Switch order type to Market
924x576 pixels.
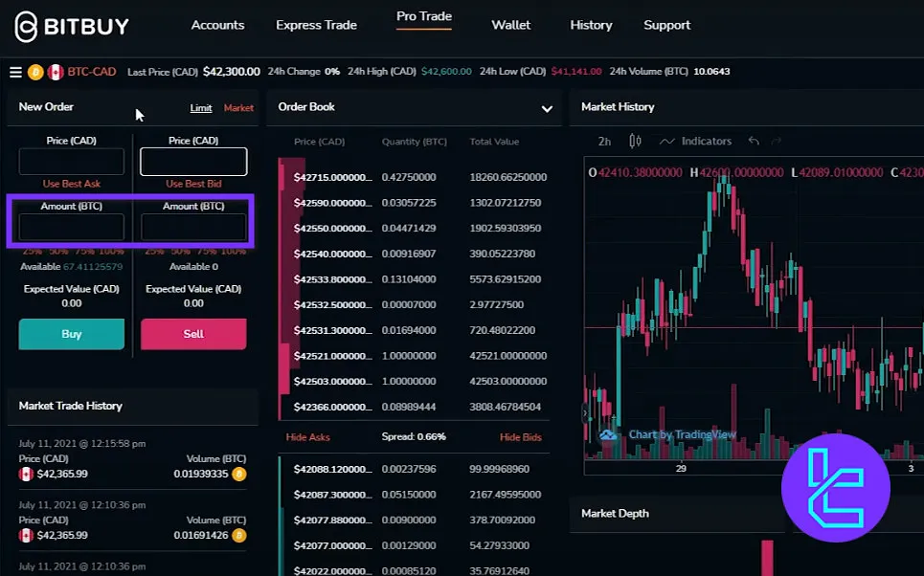tap(238, 108)
